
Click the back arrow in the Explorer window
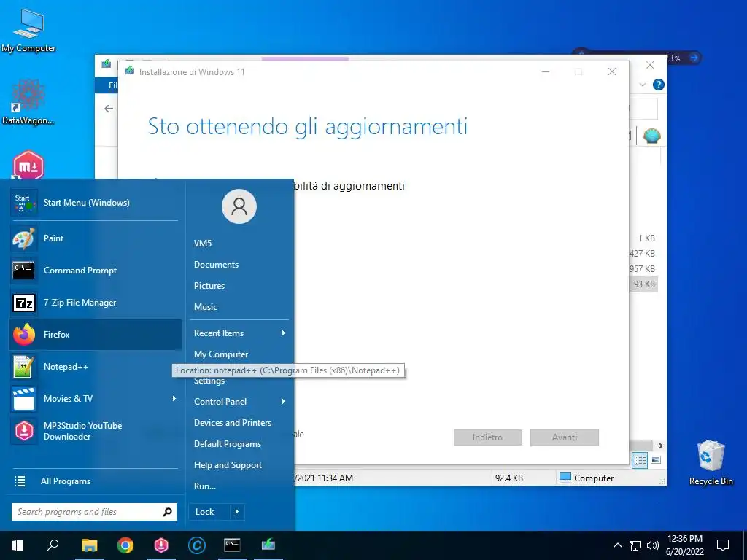point(109,109)
